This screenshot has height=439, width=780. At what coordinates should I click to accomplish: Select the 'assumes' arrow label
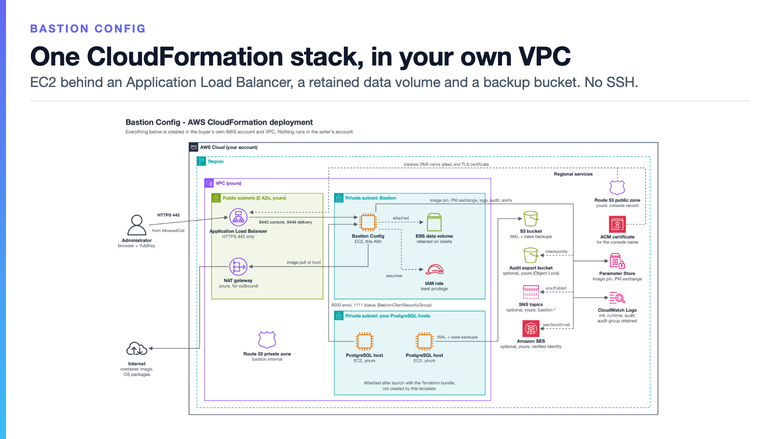[394, 275]
